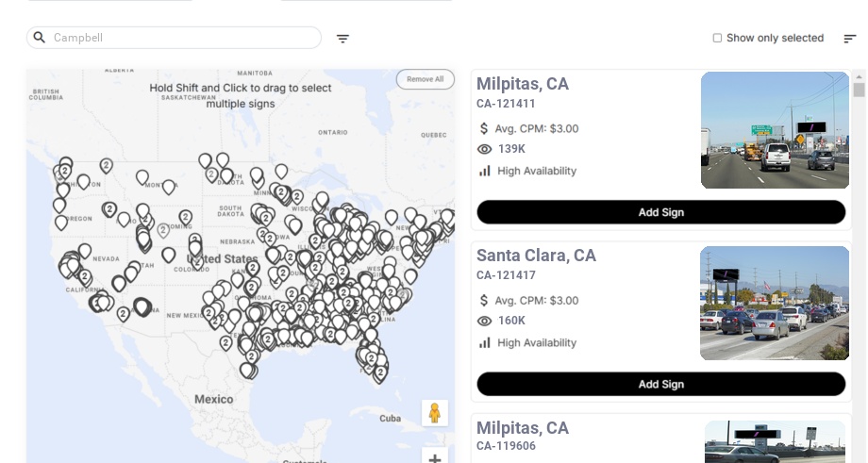The width and height of the screenshot is (868, 463).
Task: Toggle the Show only selected checkbox
Action: click(717, 39)
